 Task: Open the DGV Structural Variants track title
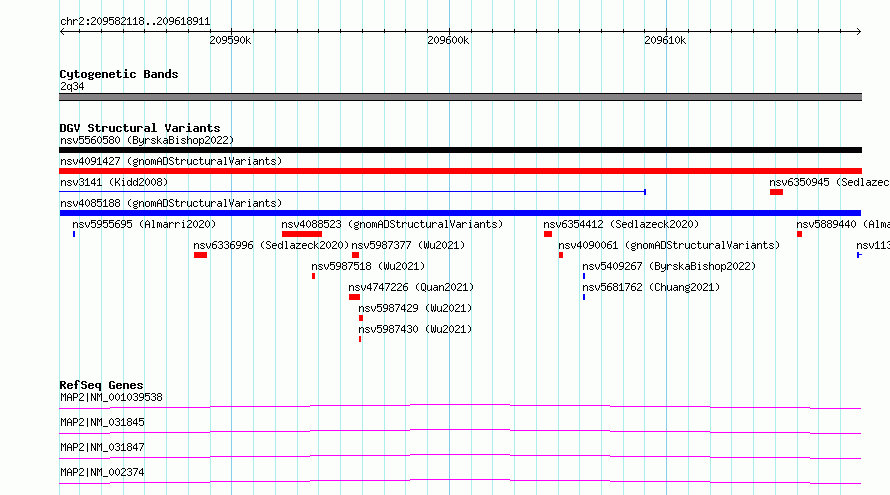[140, 128]
